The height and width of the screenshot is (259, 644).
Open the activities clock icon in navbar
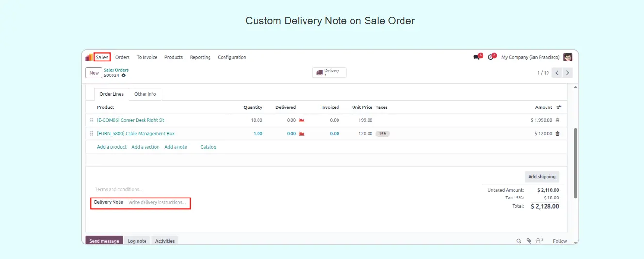(x=490, y=57)
